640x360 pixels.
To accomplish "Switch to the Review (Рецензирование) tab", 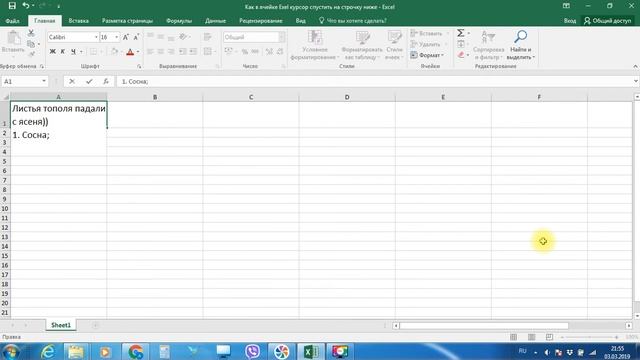I will 260,21.
